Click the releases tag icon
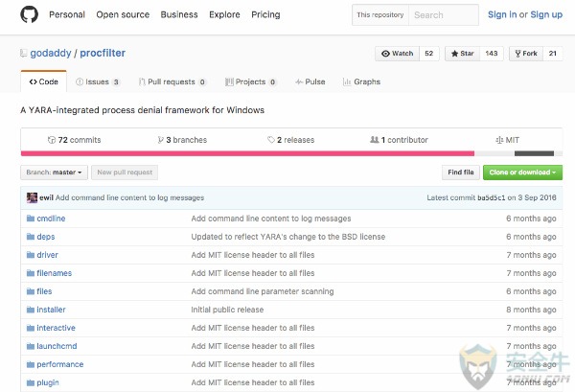Screen dimensions: 575x392 (x=271, y=140)
